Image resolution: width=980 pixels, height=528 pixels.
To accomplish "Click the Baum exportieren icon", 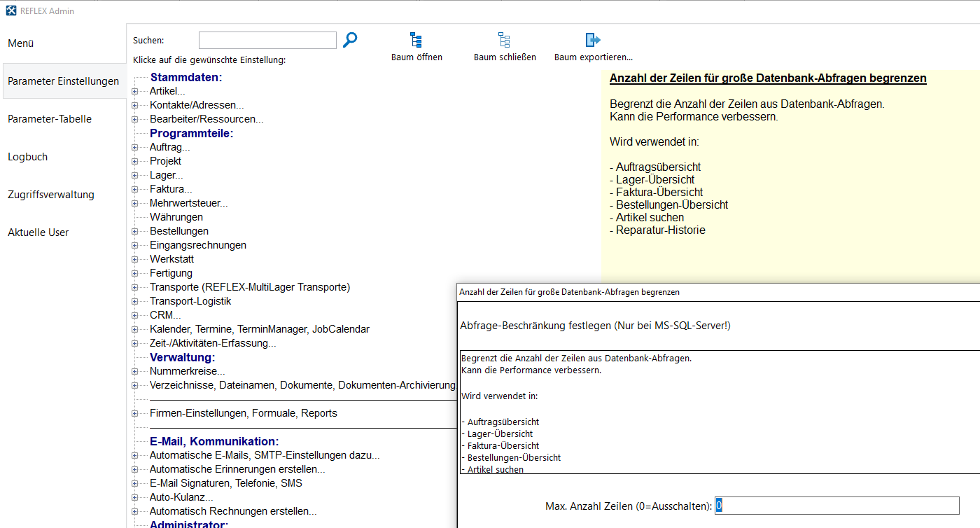I will 593,40.
